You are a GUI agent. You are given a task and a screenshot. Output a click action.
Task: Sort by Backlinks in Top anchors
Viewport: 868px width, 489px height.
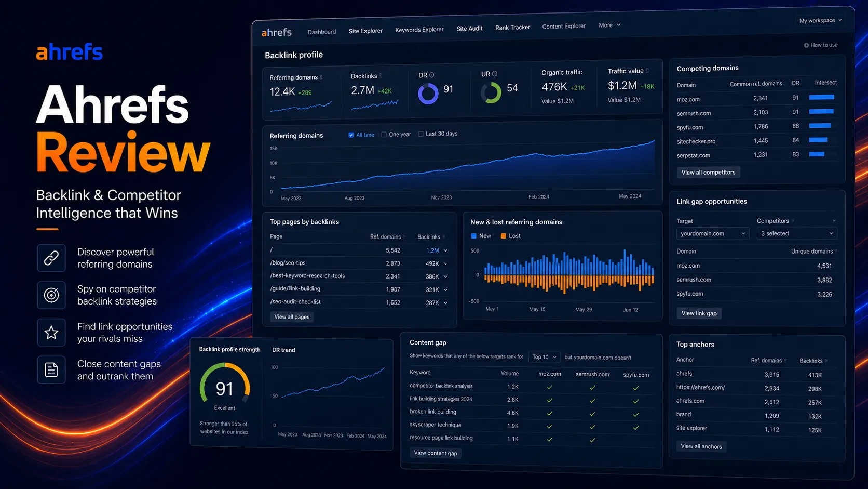point(813,361)
